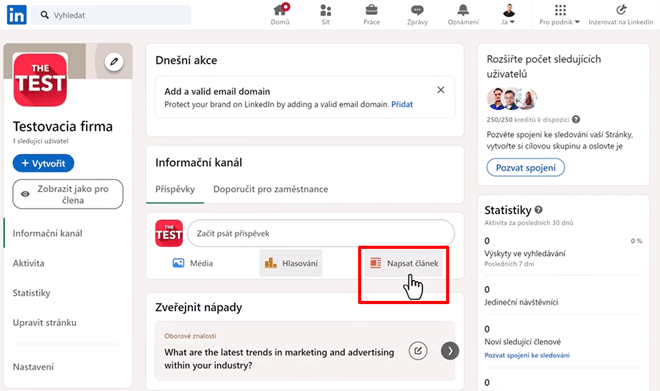660x391 pixels.
Task: Click the Pozvat spojení button
Action: coord(526,168)
